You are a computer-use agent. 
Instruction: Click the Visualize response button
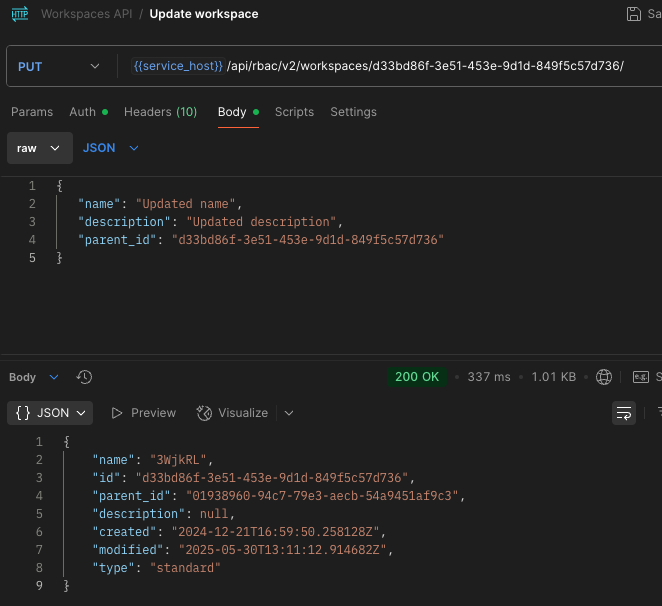[x=232, y=413]
